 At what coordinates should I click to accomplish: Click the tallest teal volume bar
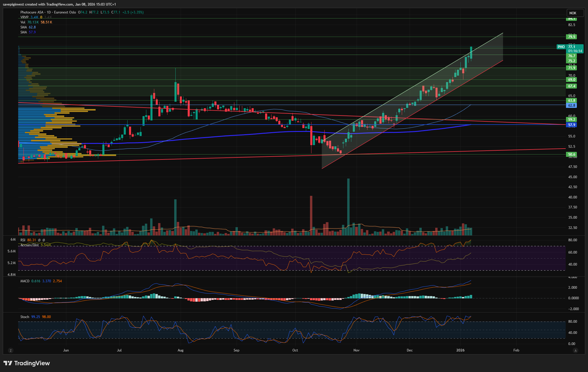click(x=348, y=207)
